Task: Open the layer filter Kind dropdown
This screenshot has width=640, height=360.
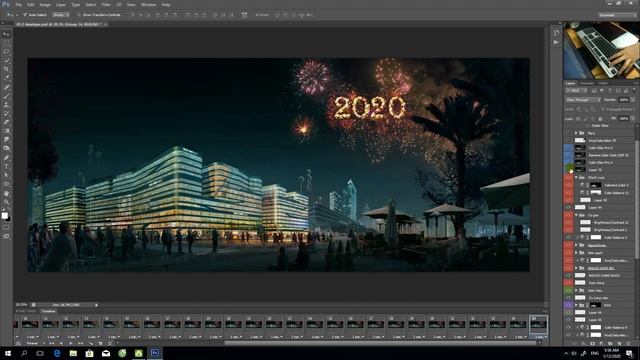Action: click(575, 91)
